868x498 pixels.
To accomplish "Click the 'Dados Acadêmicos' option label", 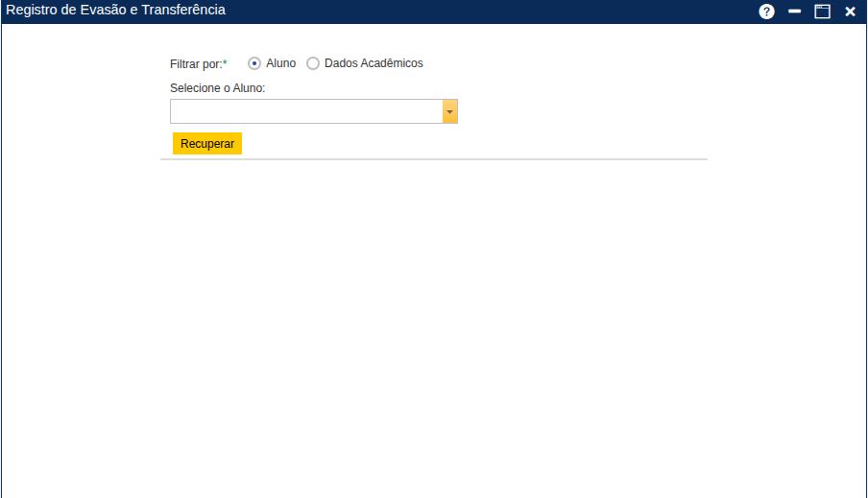I will pyautogui.click(x=374, y=63).
